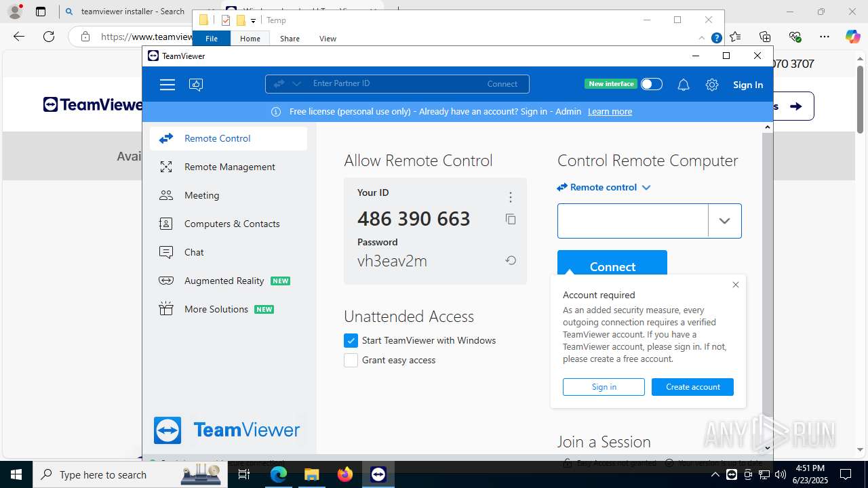Generate a new password with refresh icon
This screenshot has height=488, width=868.
click(x=511, y=260)
